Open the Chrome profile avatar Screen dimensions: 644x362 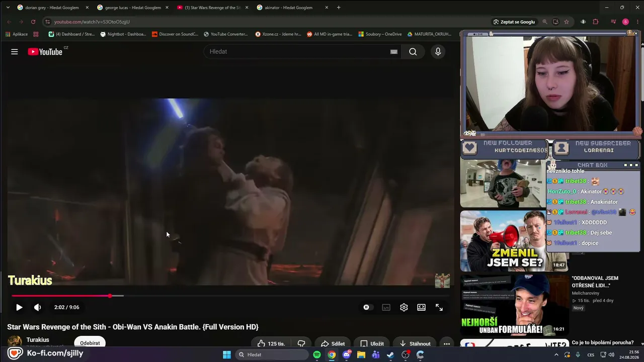[625, 22]
